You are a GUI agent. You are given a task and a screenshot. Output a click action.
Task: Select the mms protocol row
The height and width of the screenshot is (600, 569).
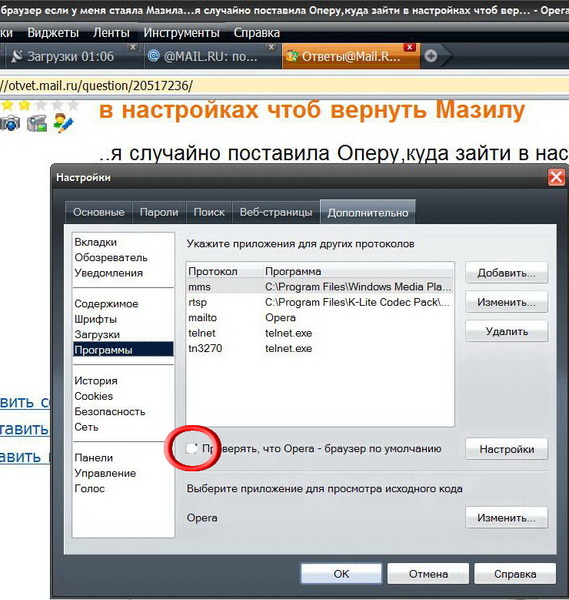[x=320, y=287]
